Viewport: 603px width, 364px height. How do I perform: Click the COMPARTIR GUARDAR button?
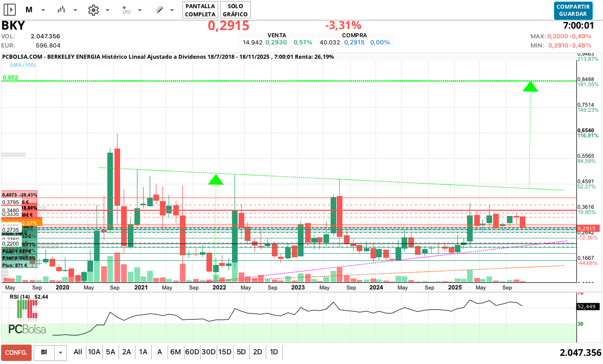point(573,10)
